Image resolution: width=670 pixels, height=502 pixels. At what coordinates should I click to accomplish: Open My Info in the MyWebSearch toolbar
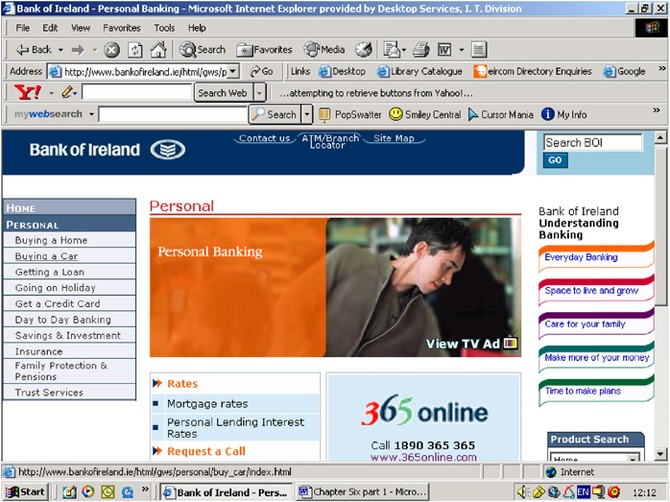click(564, 114)
